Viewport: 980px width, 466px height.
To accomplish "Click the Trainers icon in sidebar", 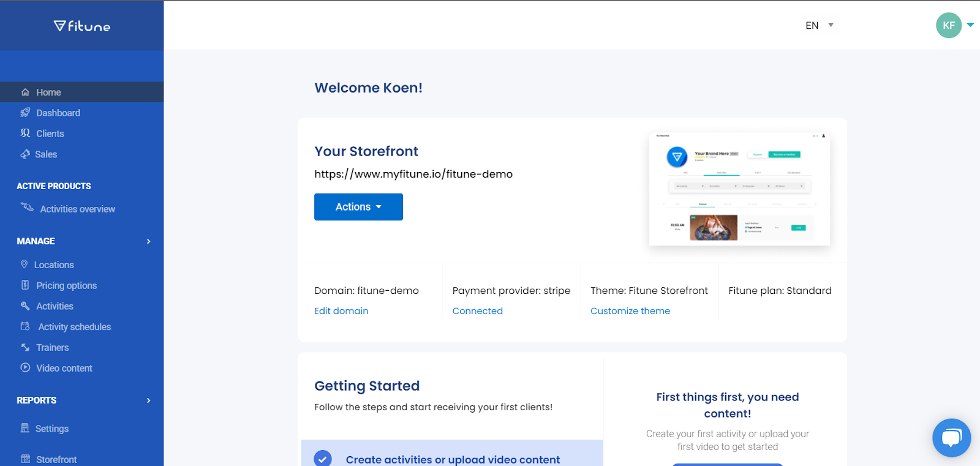I will tap(25, 347).
